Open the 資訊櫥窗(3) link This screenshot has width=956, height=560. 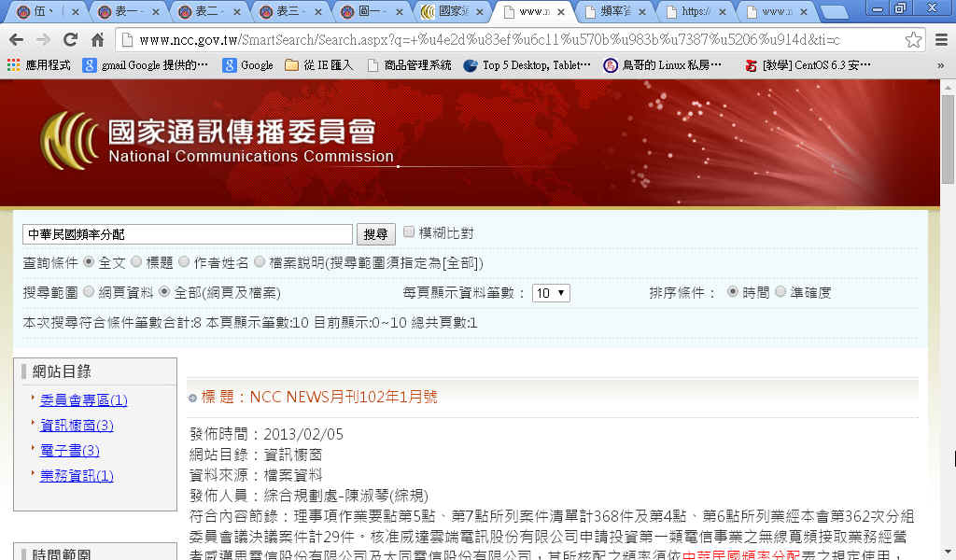77,426
